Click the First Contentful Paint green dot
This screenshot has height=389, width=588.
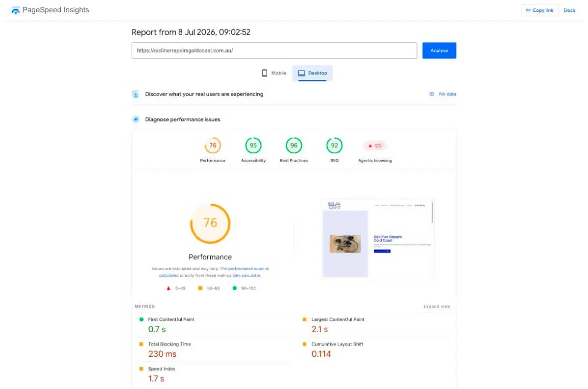click(141, 319)
